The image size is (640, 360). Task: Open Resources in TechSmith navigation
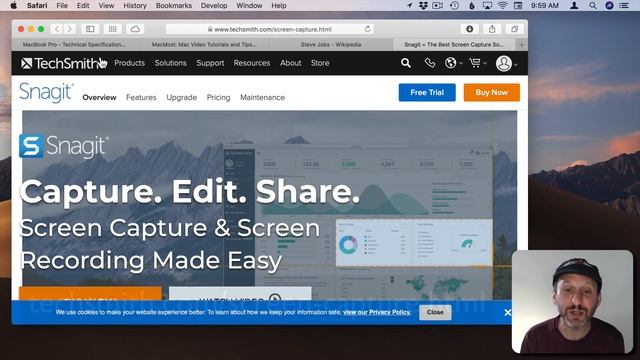252,63
